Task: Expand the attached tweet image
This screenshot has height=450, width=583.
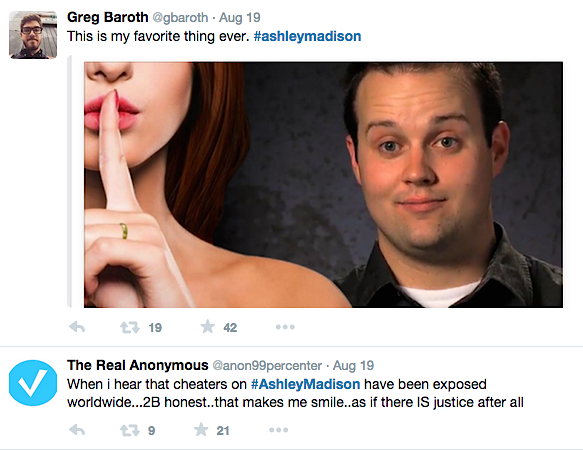Action: click(x=323, y=185)
